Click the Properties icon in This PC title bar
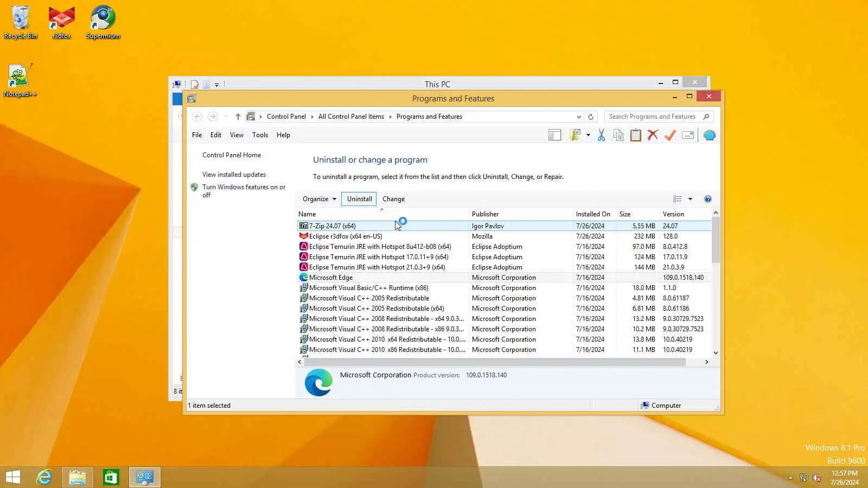The image size is (868, 488). [195, 85]
